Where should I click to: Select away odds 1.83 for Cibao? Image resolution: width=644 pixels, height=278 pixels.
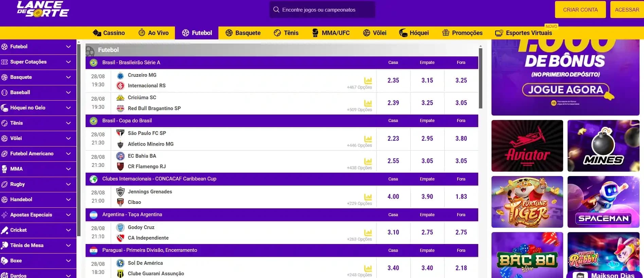461,197
